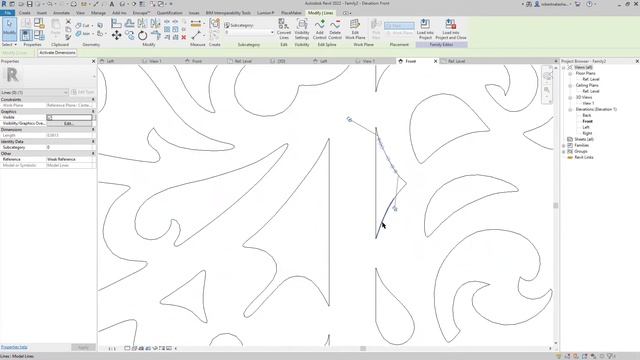Select the Right elevation in Project Browser

point(587,133)
